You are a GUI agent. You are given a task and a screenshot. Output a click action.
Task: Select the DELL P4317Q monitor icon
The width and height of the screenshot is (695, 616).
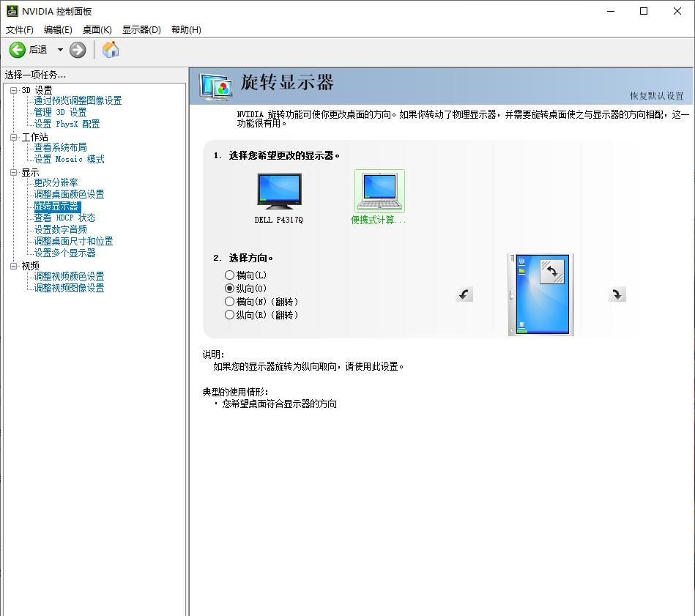pos(278,190)
